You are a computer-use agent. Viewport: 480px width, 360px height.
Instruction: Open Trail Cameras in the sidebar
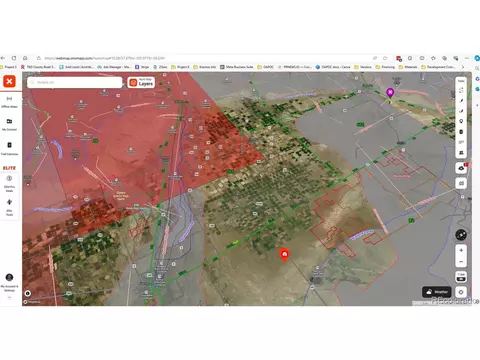[9, 148]
